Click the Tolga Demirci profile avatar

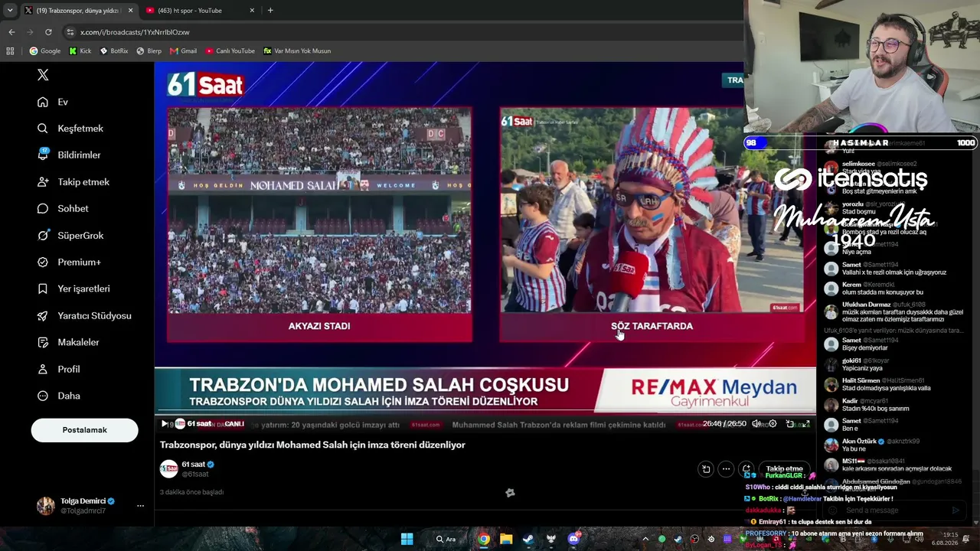click(x=46, y=506)
